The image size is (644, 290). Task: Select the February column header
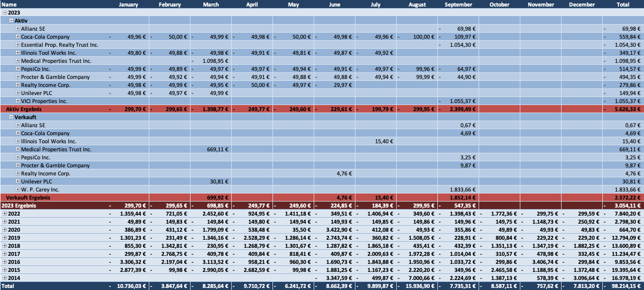point(170,5)
